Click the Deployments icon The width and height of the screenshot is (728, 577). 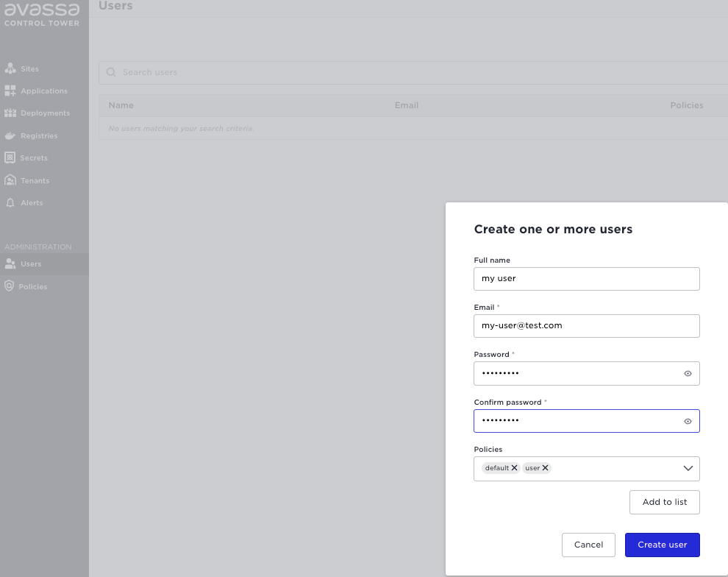[x=10, y=113]
